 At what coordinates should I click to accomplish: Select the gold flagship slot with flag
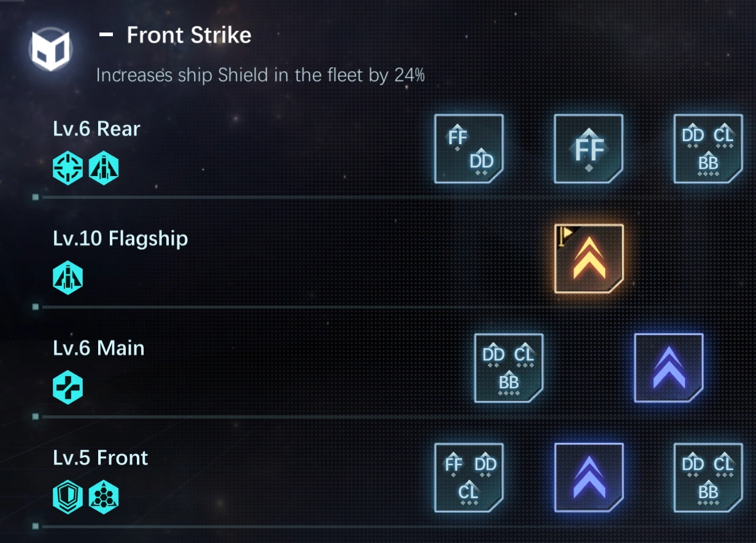pyautogui.click(x=588, y=258)
